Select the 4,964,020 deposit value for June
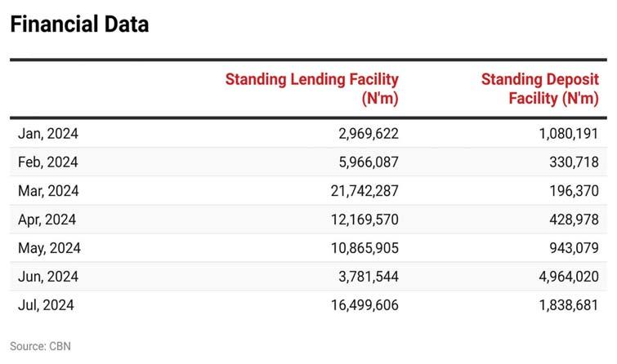This screenshot has height=364, width=617. tap(565, 277)
